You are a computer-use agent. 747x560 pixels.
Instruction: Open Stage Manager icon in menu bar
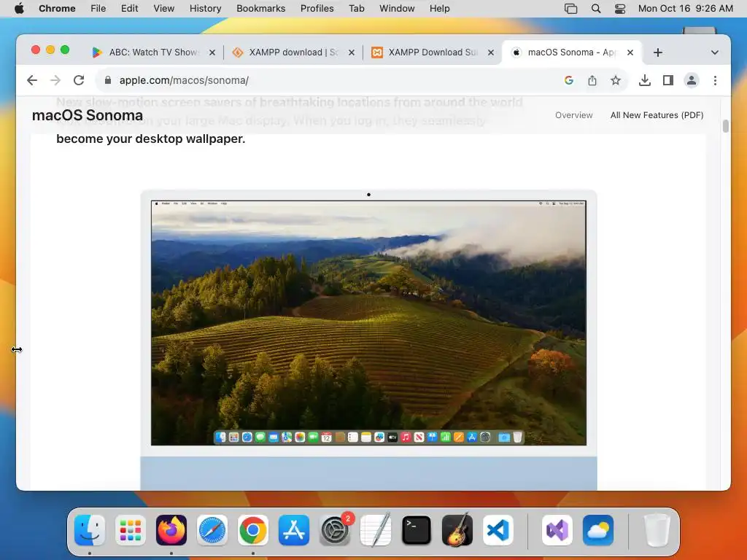pos(570,9)
